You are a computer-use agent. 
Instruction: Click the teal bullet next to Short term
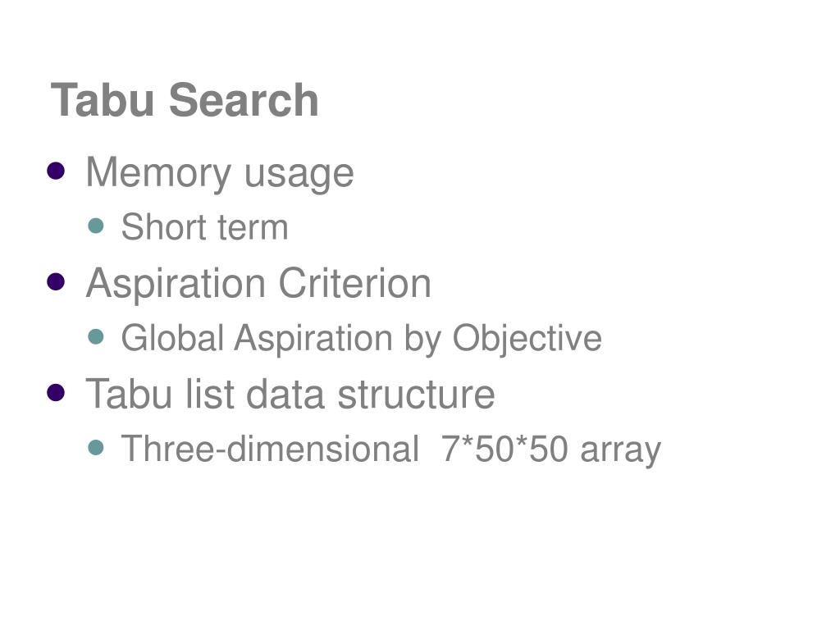95,226
